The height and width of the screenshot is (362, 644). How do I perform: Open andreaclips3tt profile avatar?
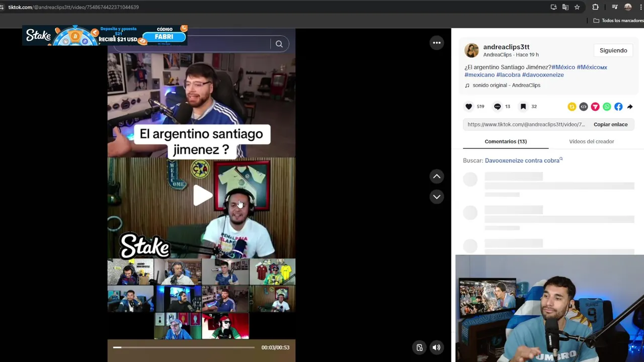pyautogui.click(x=471, y=50)
